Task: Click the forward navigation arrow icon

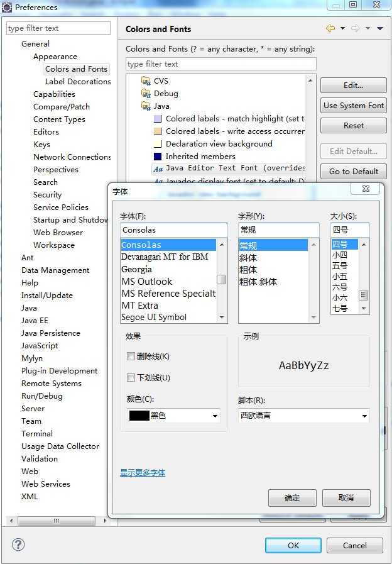Action: coord(356,28)
